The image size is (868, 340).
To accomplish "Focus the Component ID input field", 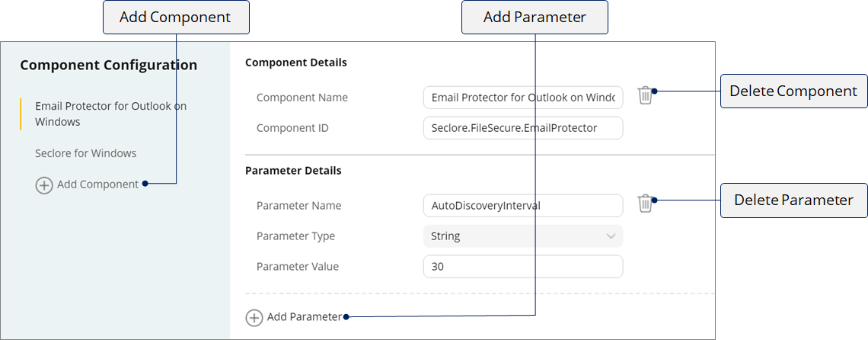I will (523, 128).
